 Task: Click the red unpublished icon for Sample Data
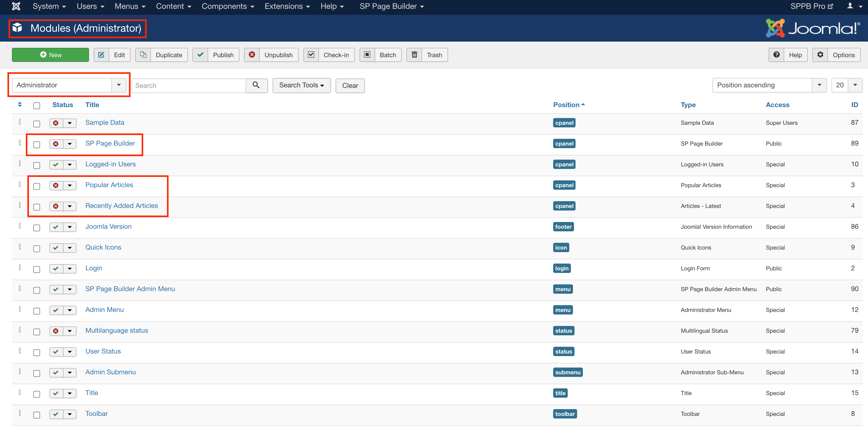click(x=56, y=123)
